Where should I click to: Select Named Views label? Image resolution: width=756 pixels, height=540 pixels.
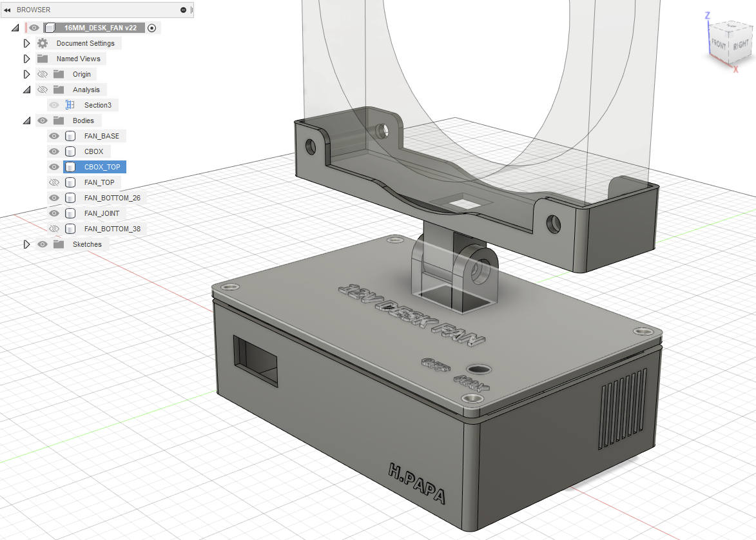78,59
